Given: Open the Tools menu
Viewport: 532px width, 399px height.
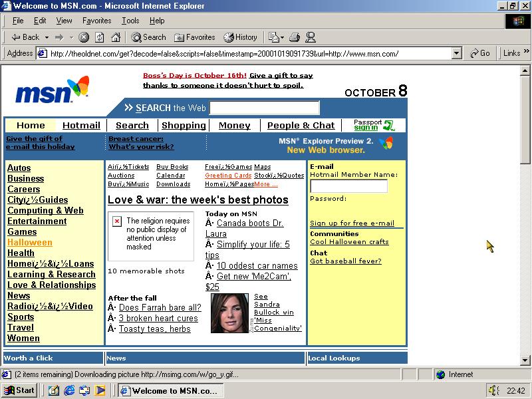Looking at the screenshot, I should tap(130, 21).
